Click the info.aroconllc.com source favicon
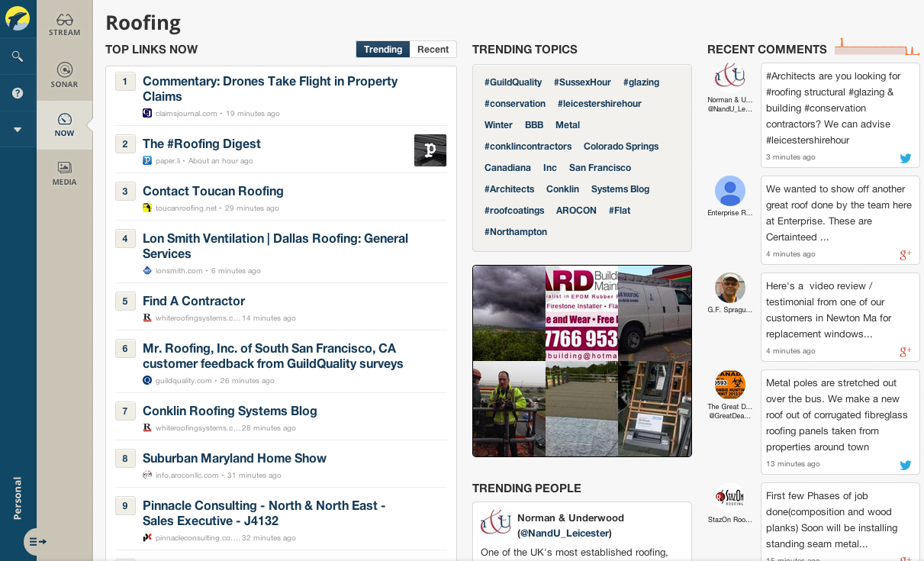The width and height of the screenshot is (924, 561). coord(147,475)
